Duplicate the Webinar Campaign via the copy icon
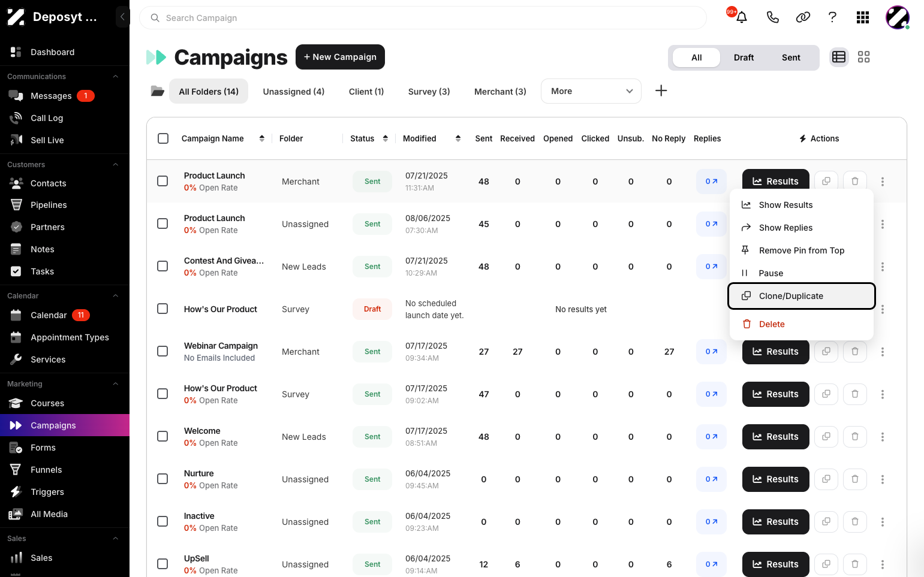Image resolution: width=924 pixels, height=577 pixels. [826, 352]
